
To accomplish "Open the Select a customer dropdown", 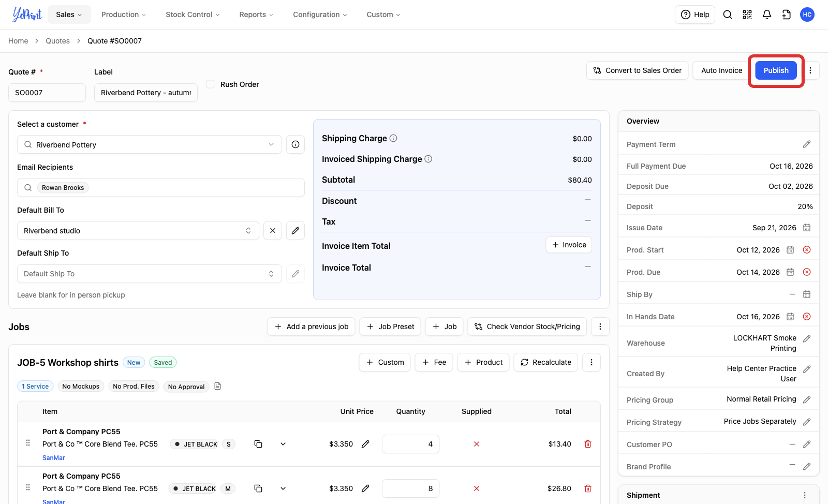I will click(x=150, y=144).
